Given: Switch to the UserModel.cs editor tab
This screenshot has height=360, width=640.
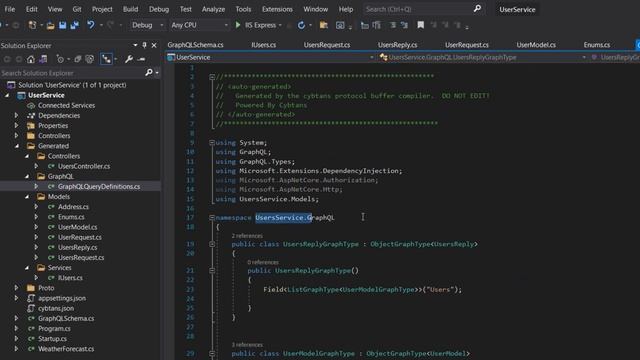Looking at the screenshot, I should (536, 45).
